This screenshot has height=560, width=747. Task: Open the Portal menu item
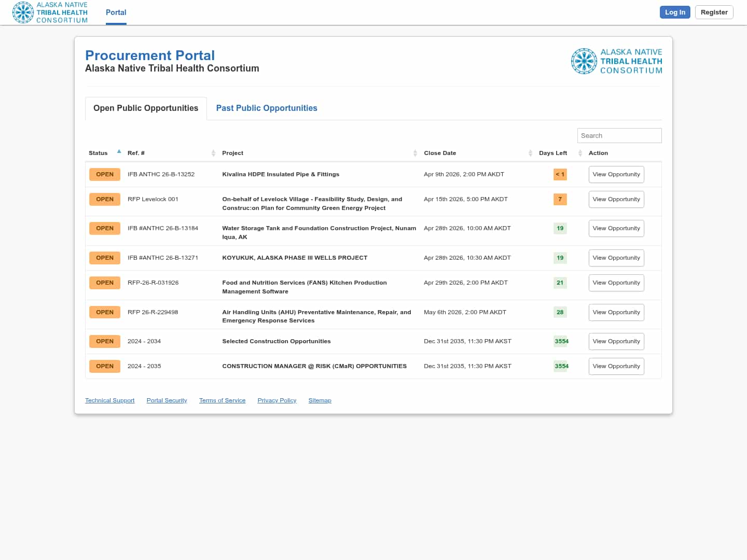pyautogui.click(x=116, y=12)
